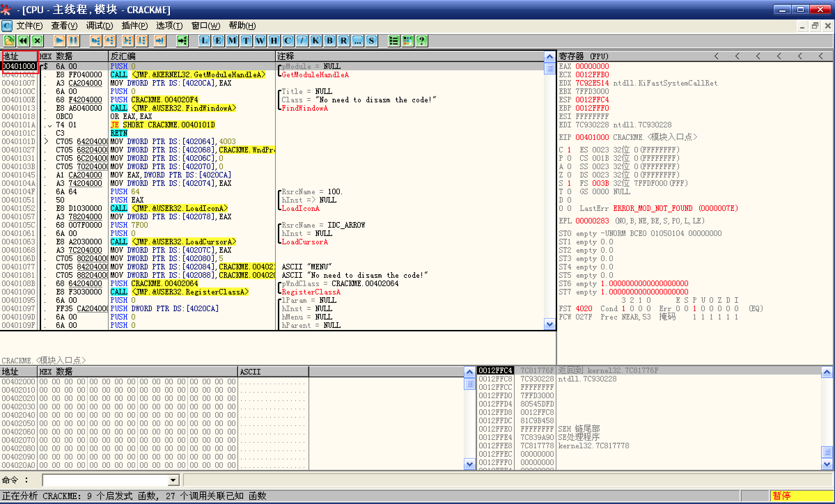
Task: Toggle the C flag value in registers
Action: point(569,150)
